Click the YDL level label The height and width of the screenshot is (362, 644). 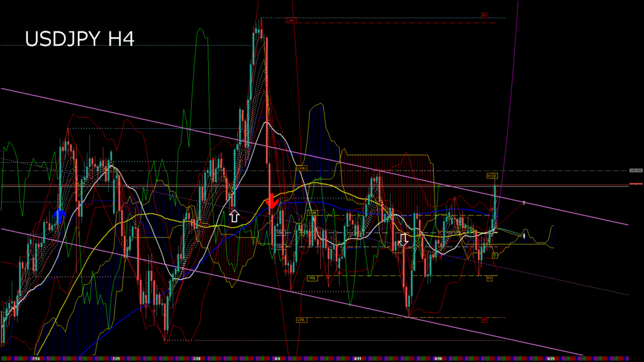pos(312,278)
